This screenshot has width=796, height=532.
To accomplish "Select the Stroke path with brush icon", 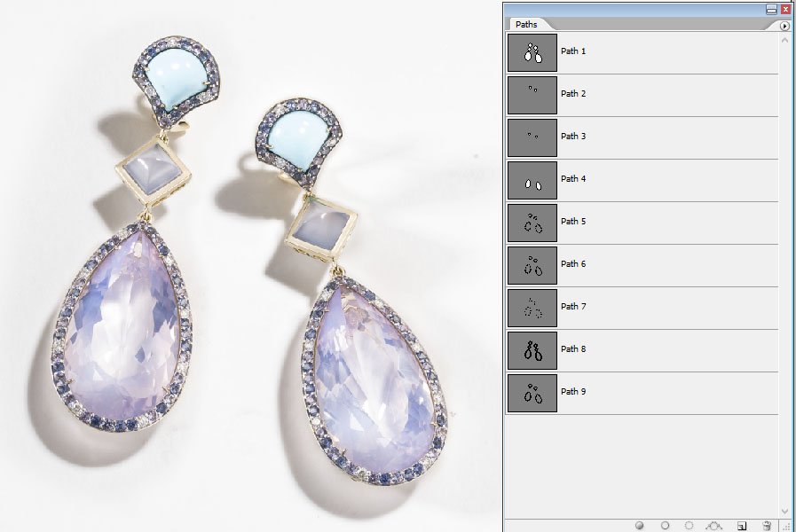I will click(x=665, y=526).
